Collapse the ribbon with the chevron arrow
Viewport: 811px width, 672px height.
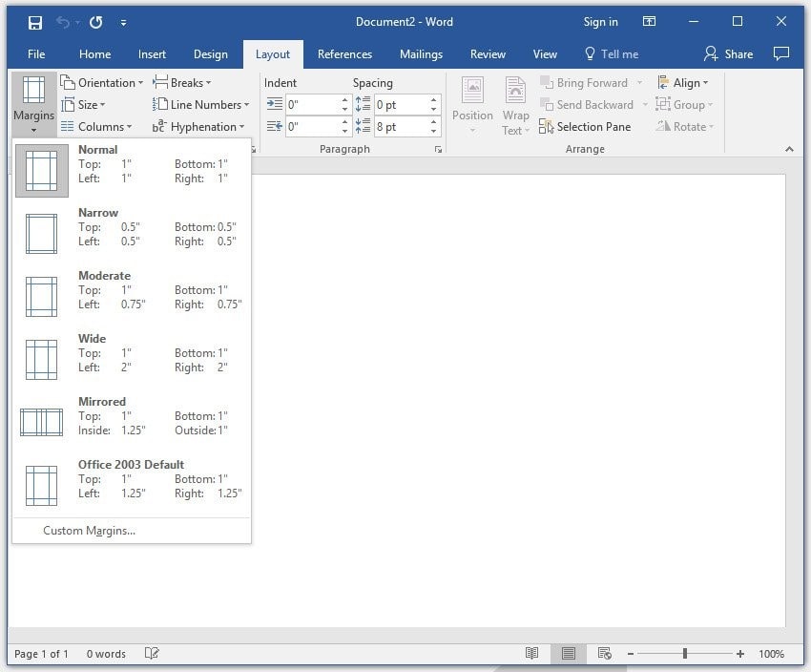(789, 150)
